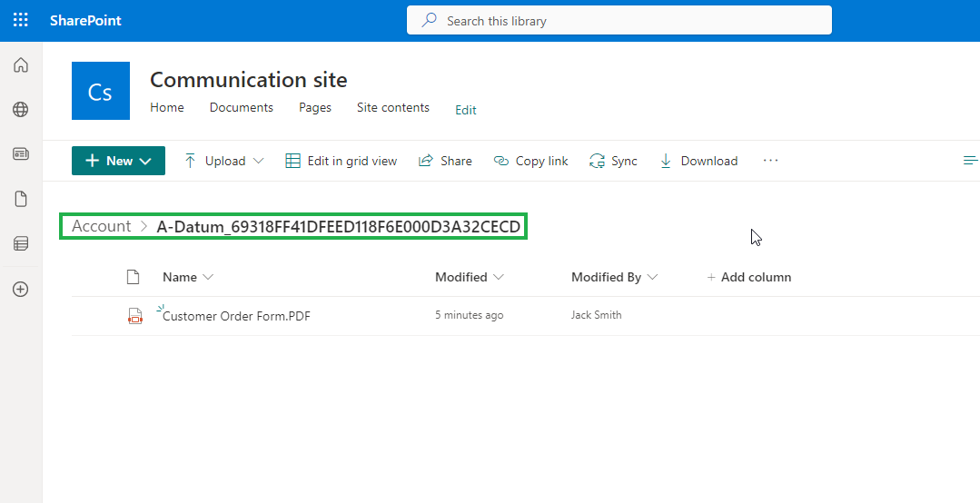Open My sites globe icon
This screenshot has height=503, width=980.
click(21, 110)
